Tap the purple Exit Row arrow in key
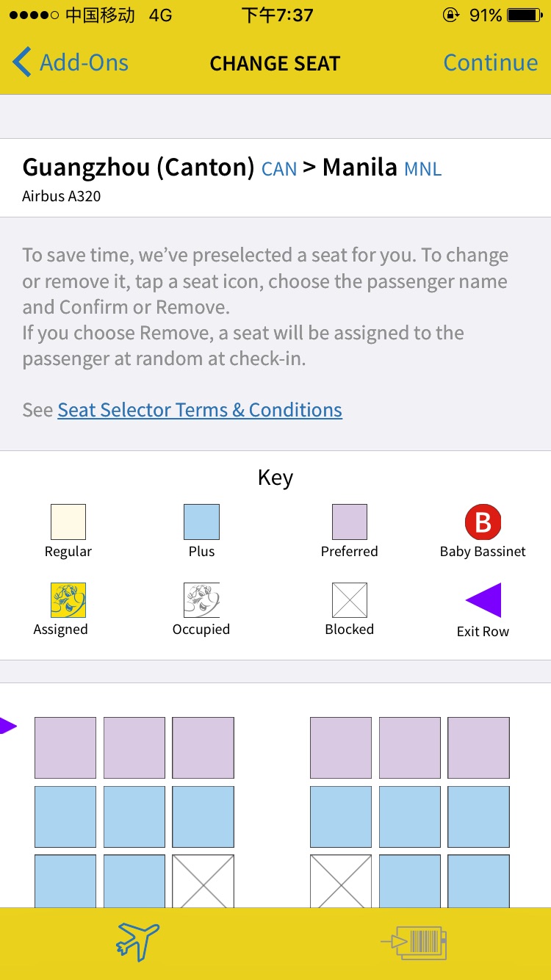551x980 pixels. [483, 600]
